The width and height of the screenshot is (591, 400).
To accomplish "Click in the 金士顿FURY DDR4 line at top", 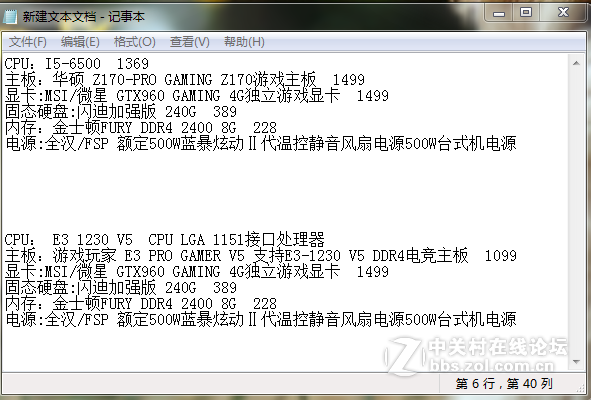I will tap(141, 128).
